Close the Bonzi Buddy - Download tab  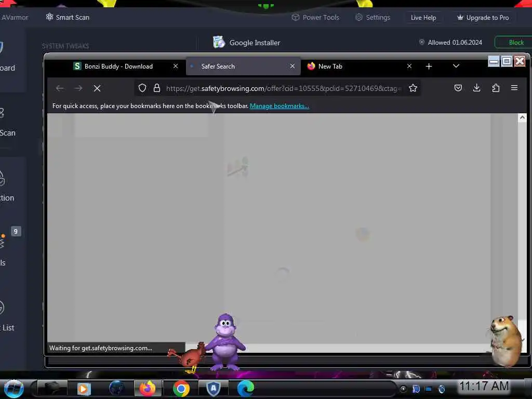click(176, 66)
